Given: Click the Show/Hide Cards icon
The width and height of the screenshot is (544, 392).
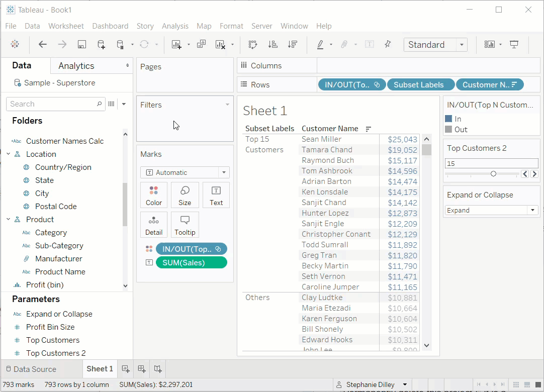Looking at the screenshot, I should click(x=490, y=44).
